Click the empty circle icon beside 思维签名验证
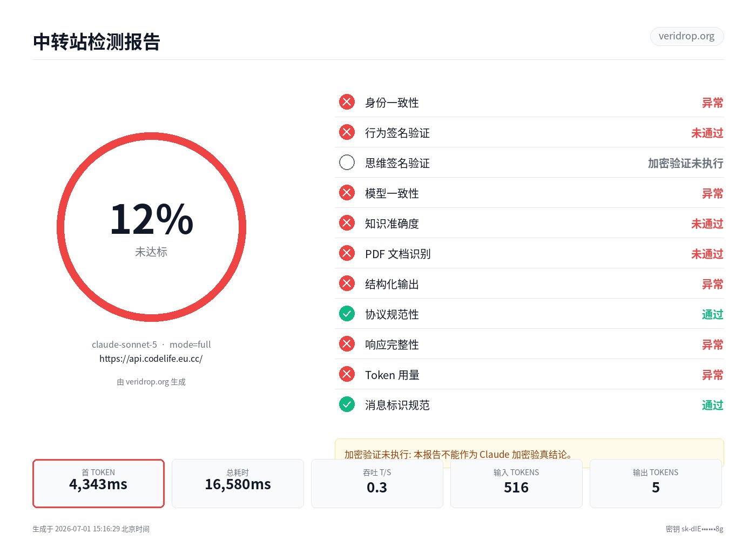This screenshot has width=756, height=540. point(347,163)
